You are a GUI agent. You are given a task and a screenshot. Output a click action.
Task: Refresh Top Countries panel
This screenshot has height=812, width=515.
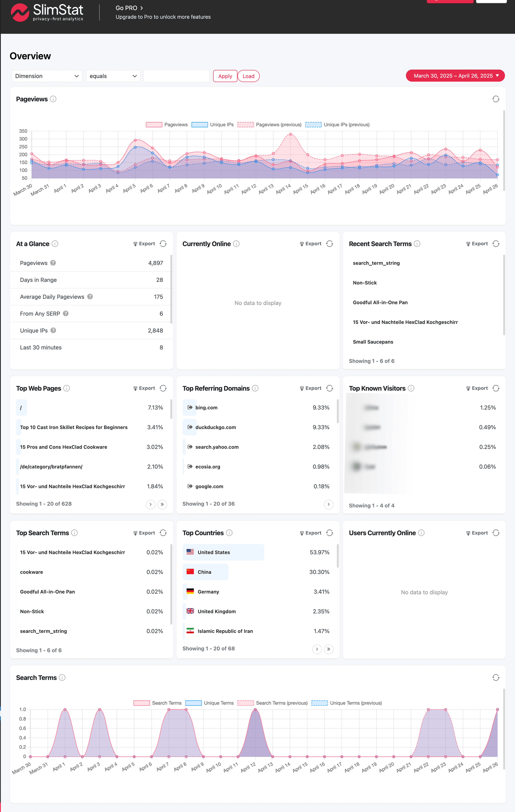click(329, 533)
